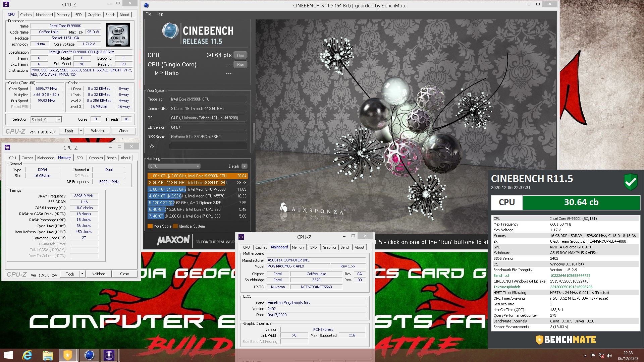Select Memory tab in CPU-Z Mainboard window
Image resolution: width=644 pixels, height=362 pixels.
click(x=298, y=247)
